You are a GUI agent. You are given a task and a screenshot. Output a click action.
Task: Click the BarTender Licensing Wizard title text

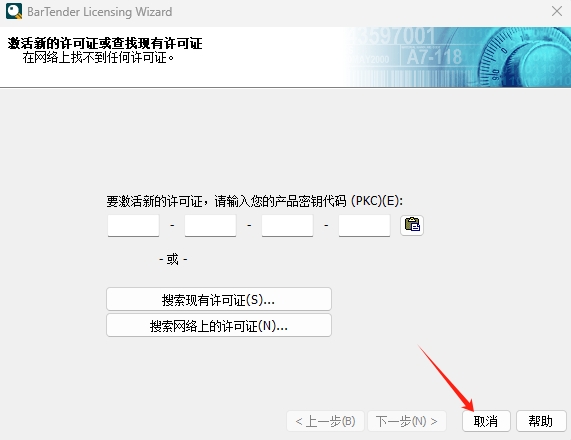pyautogui.click(x=99, y=12)
